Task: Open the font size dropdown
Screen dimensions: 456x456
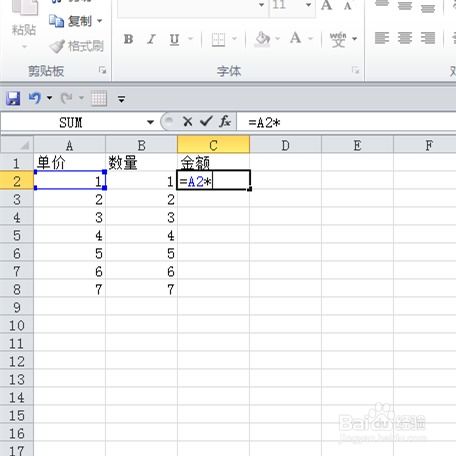Action: [308, 5]
